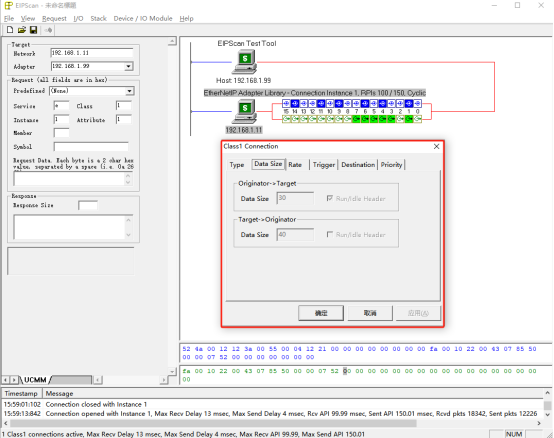Open the Device / IO Module menu
Screen dimensions: 554x438
click(143, 18)
